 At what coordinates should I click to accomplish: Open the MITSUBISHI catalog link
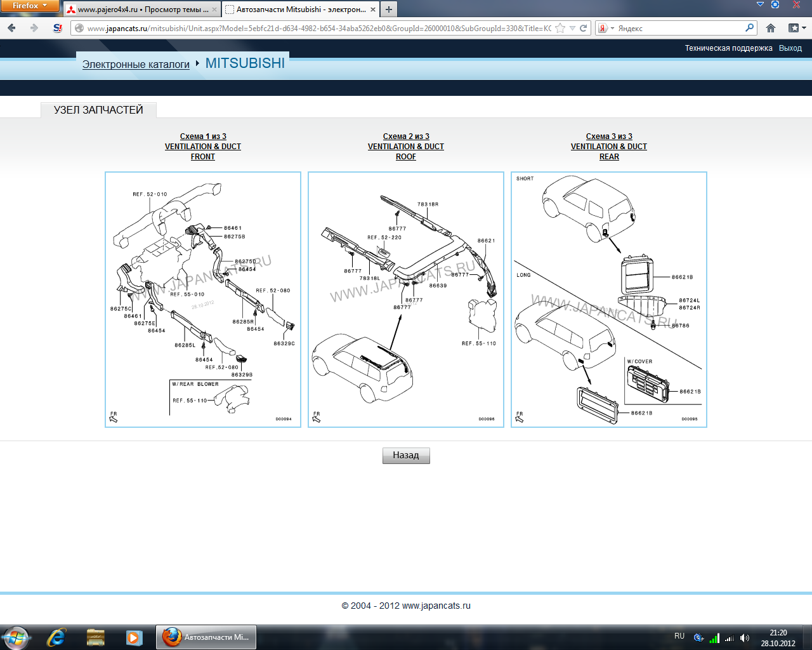tap(245, 63)
